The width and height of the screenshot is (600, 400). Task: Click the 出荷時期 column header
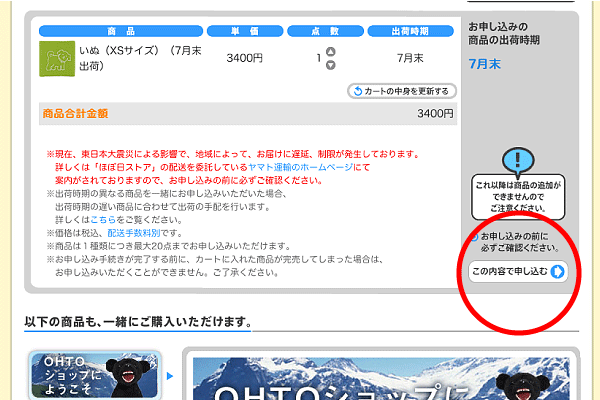(x=409, y=30)
